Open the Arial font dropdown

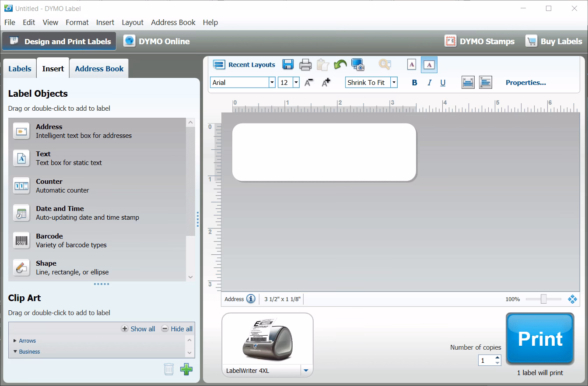tap(272, 82)
